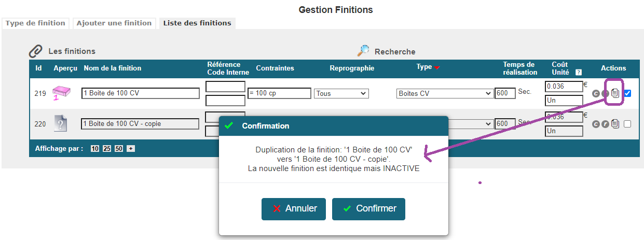Image resolution: width=644 pixels, height=240 pixels.
Task: Click the Annuler button in the dialog
Action: click(294, 208)
